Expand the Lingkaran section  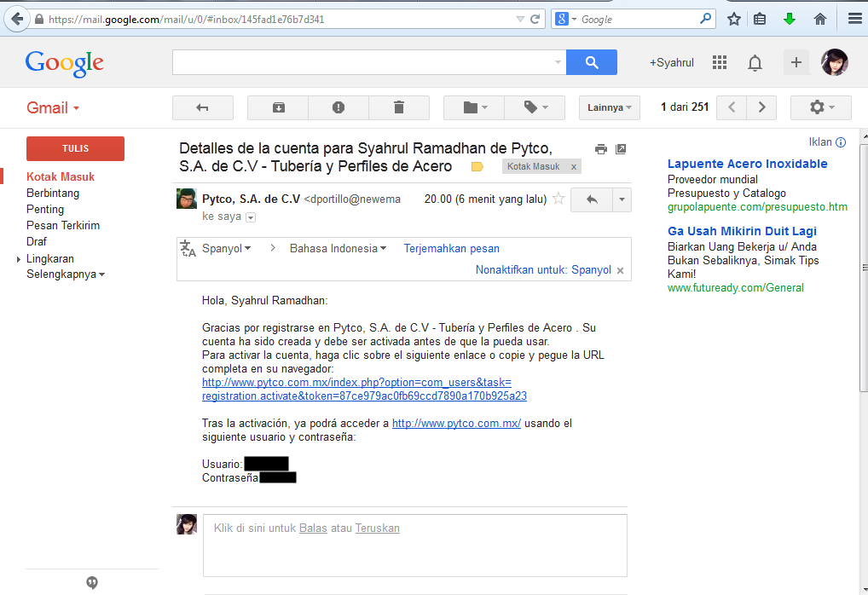19,259
